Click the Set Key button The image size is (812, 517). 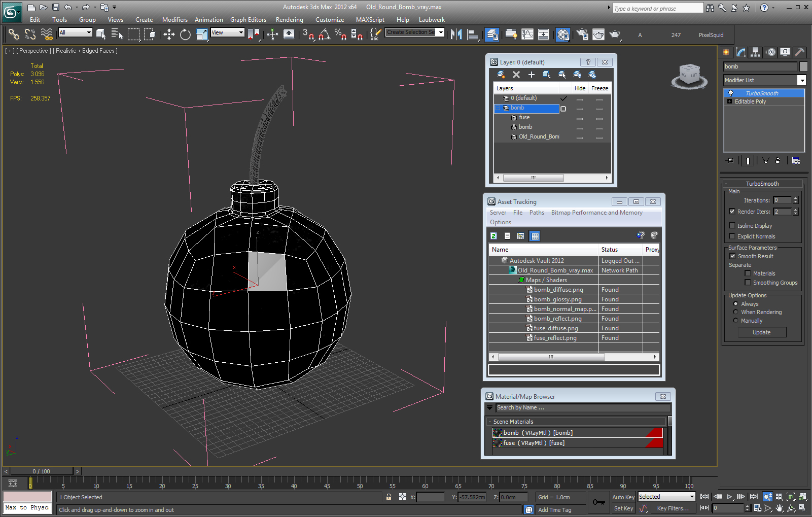[x=623, y=508]
